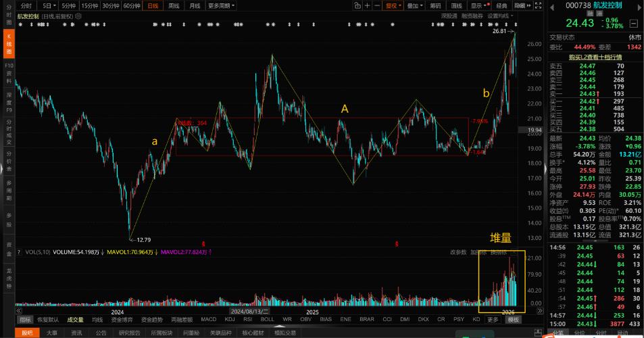Toggle 指标 indicator bar button
Image resolution: width=644 pixels, height=338 pixels.
(25, 320)
